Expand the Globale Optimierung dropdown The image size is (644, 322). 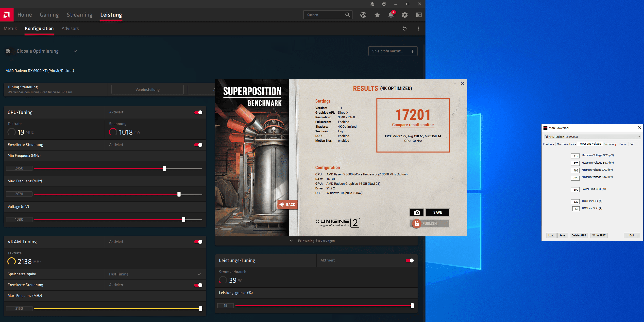75,51
